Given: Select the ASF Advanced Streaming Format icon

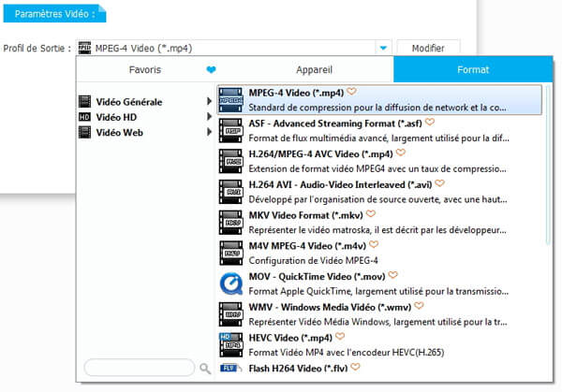Looking at the screenshot, I should coord(231,129).
